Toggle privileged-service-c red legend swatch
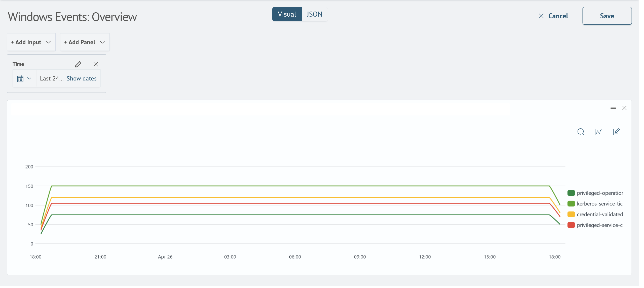Viewport: 644px width, 288px height. [571, 225]
